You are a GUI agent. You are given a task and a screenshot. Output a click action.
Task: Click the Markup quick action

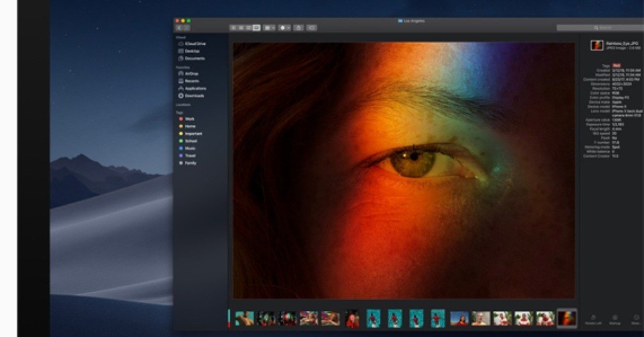coord(615,320)
